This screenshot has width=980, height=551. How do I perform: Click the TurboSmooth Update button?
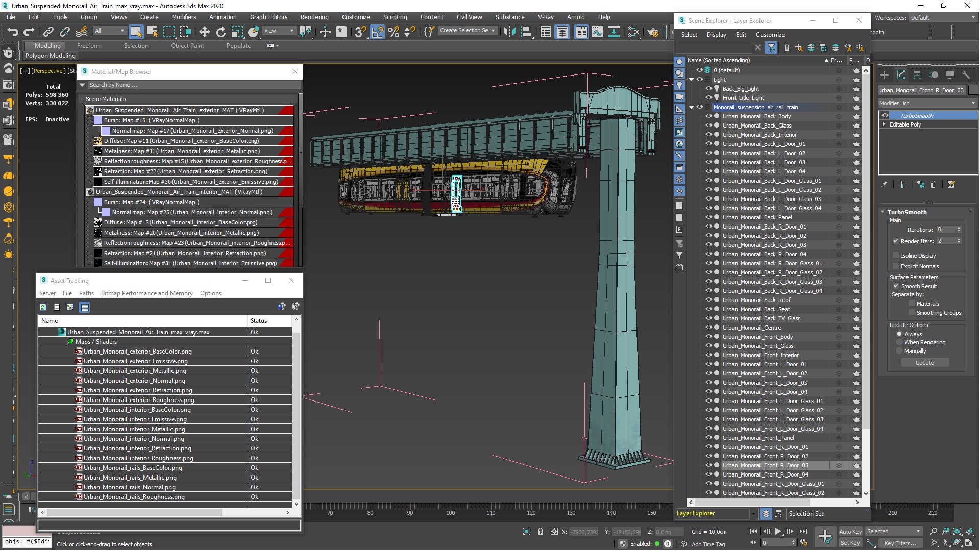point(924,363)
